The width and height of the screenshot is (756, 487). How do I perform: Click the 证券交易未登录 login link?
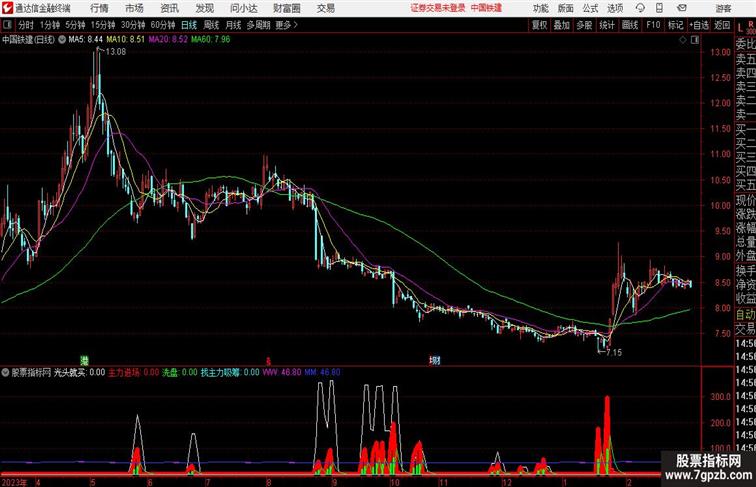tap(438, 8)
